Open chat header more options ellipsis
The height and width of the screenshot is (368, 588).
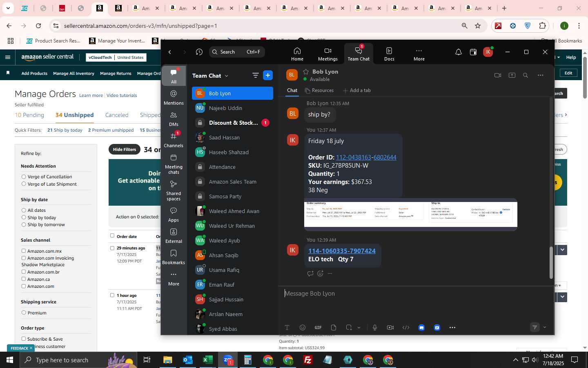click(541, 75)
